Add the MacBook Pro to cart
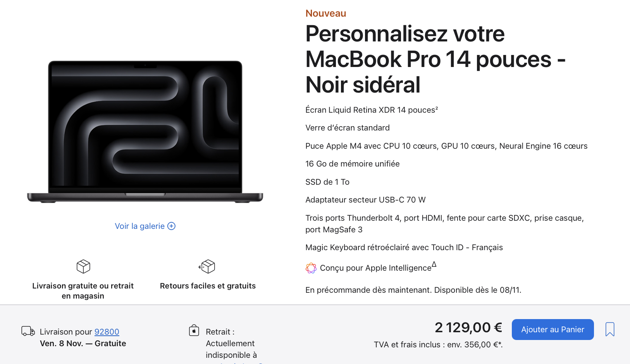 (x=553, y=330)
